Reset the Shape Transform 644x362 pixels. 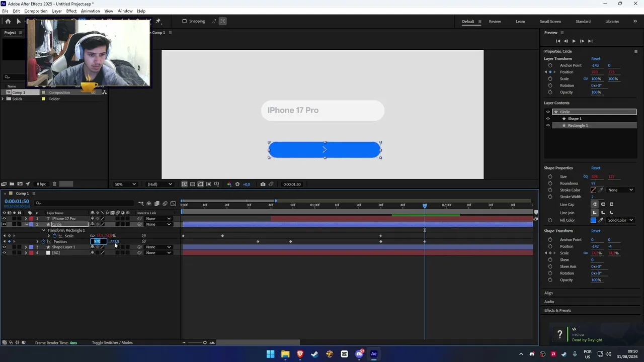(596, 231)
